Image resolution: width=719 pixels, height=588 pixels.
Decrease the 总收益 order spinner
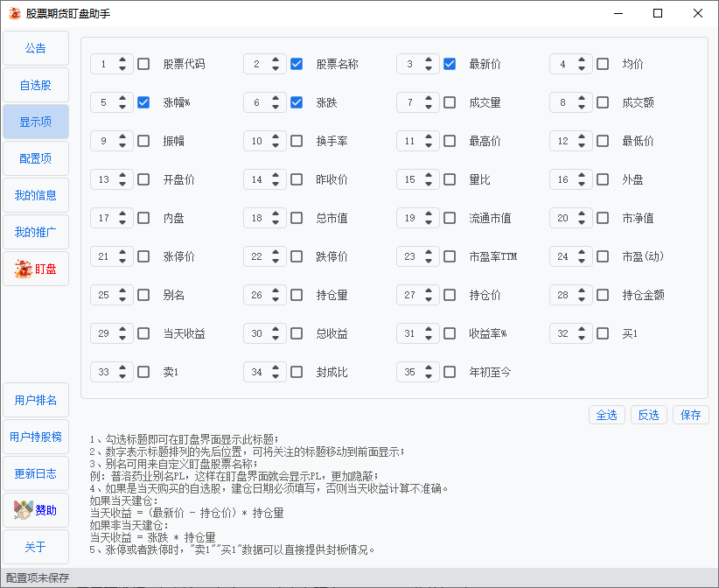pos(276,338)
